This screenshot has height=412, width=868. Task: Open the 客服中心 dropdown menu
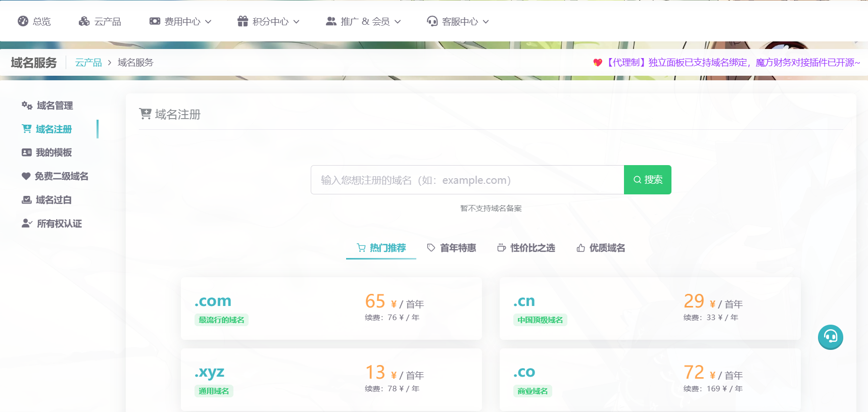click(458, 21)
